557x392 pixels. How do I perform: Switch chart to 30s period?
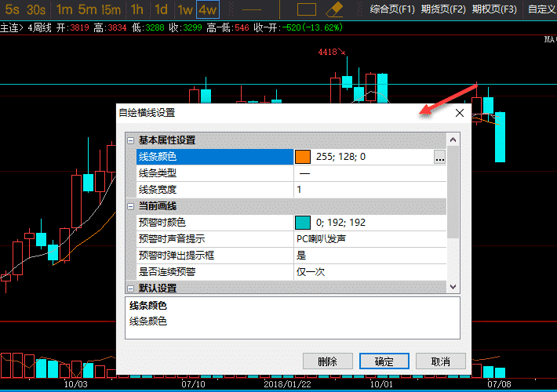[x=36, y=9]
